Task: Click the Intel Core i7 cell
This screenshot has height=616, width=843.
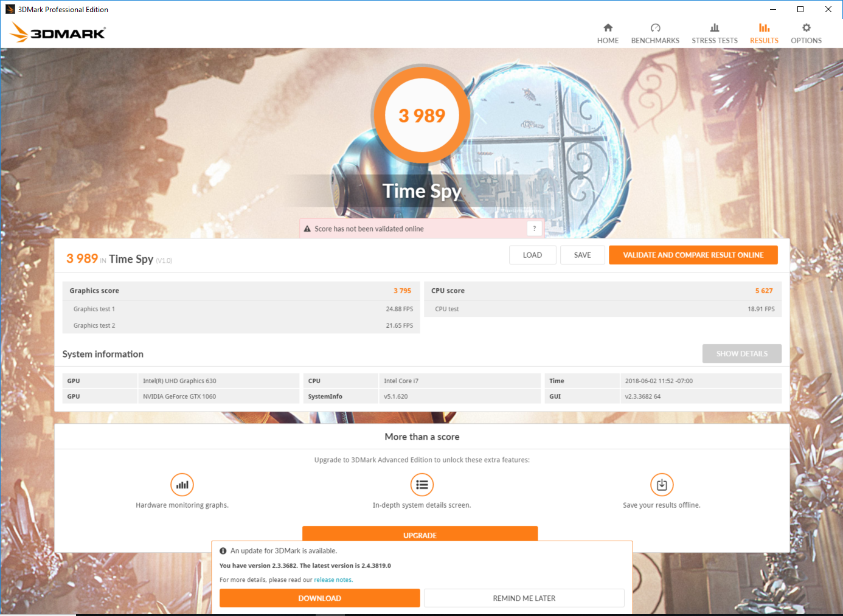Action: point(459,381)
